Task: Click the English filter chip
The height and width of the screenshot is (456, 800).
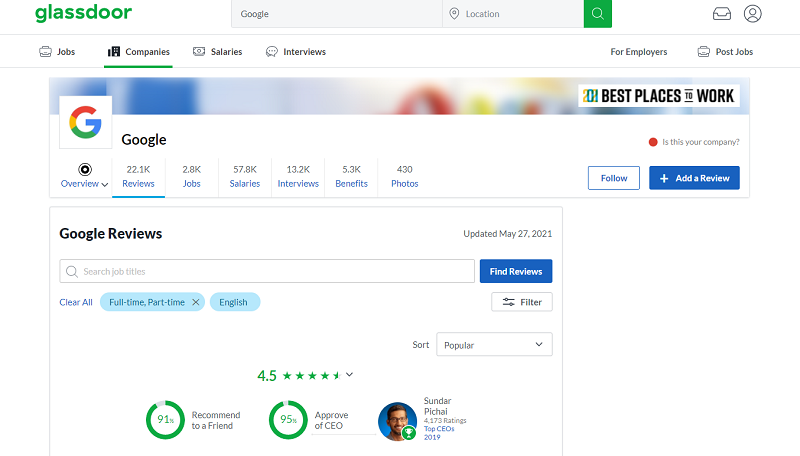Action: 235,302
